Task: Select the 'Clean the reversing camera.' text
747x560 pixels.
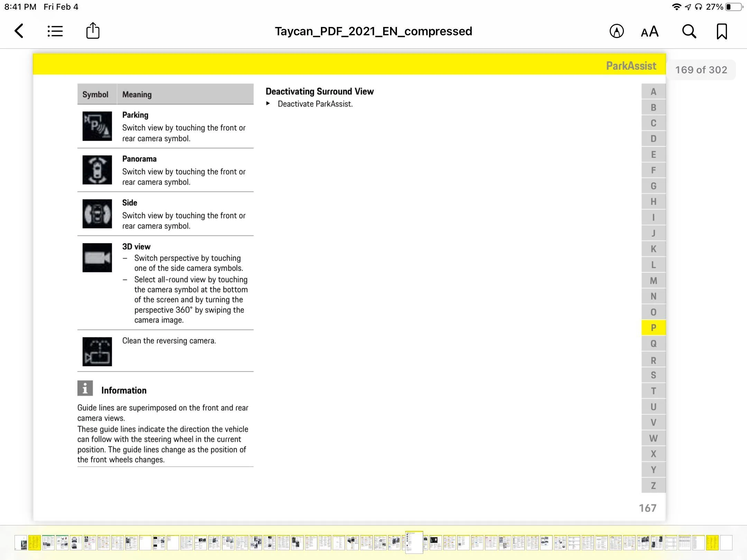Action: pos(169,341)
